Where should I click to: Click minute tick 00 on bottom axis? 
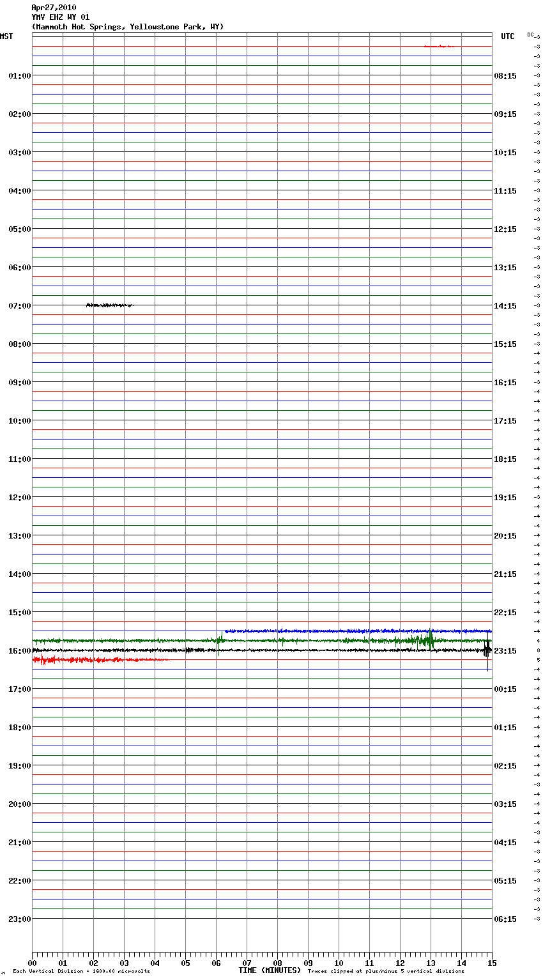point(32,963)
